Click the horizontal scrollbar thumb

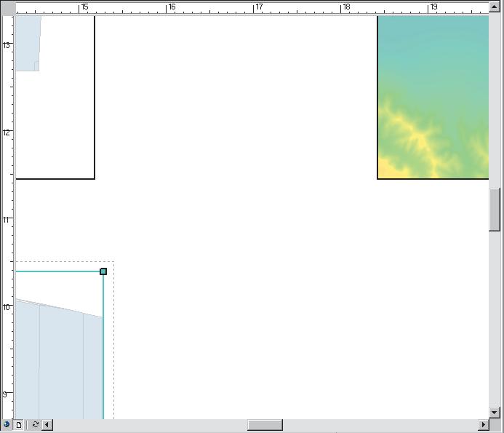tap(265, 425)
